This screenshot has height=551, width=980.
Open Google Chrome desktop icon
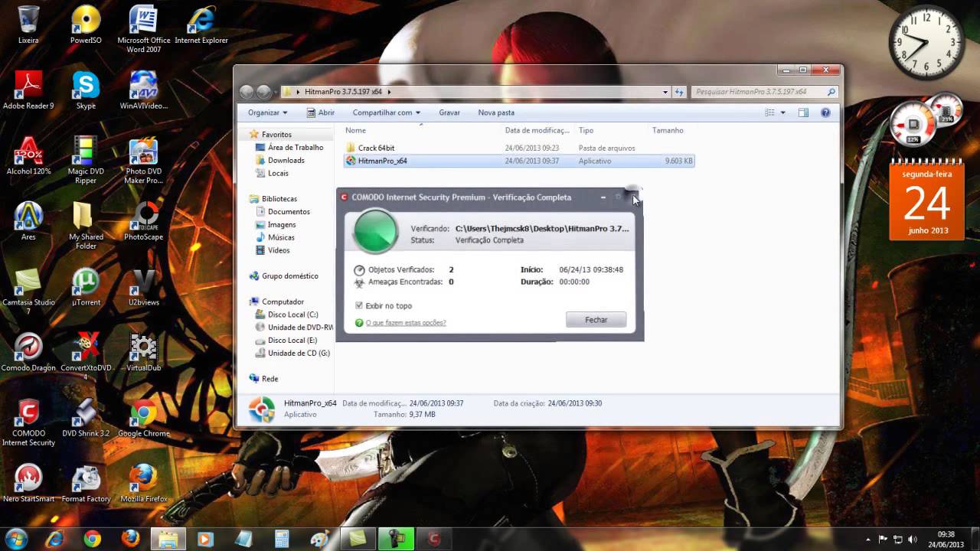click(144, 417)
